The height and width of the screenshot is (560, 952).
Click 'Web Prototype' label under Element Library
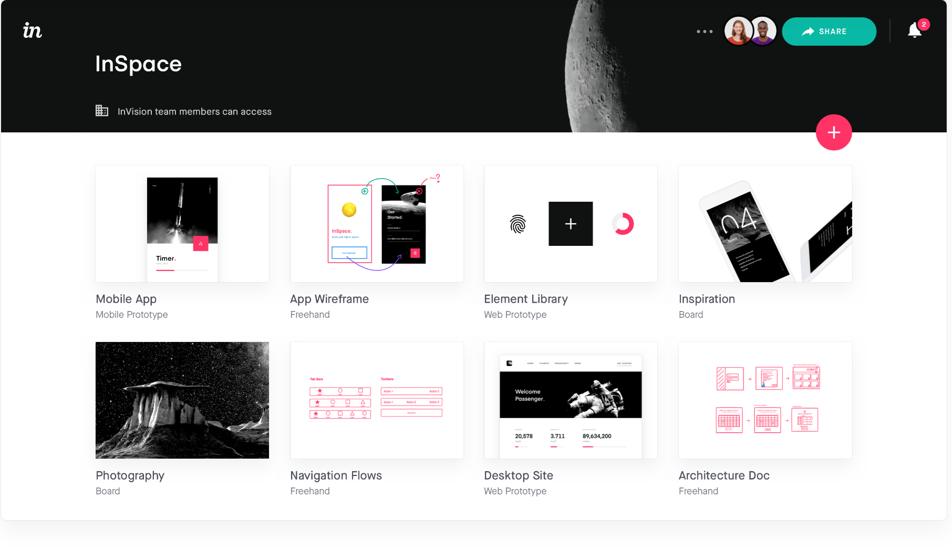(515, 315)
